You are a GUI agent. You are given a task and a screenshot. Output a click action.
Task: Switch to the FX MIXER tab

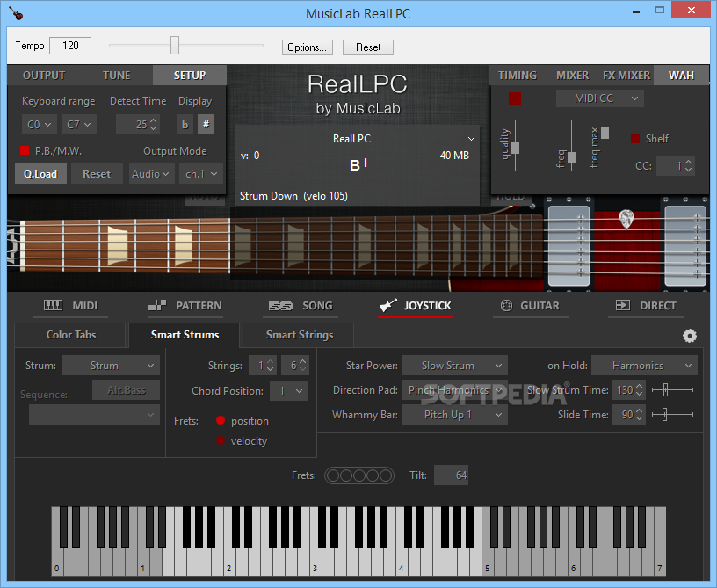point(626,76)
